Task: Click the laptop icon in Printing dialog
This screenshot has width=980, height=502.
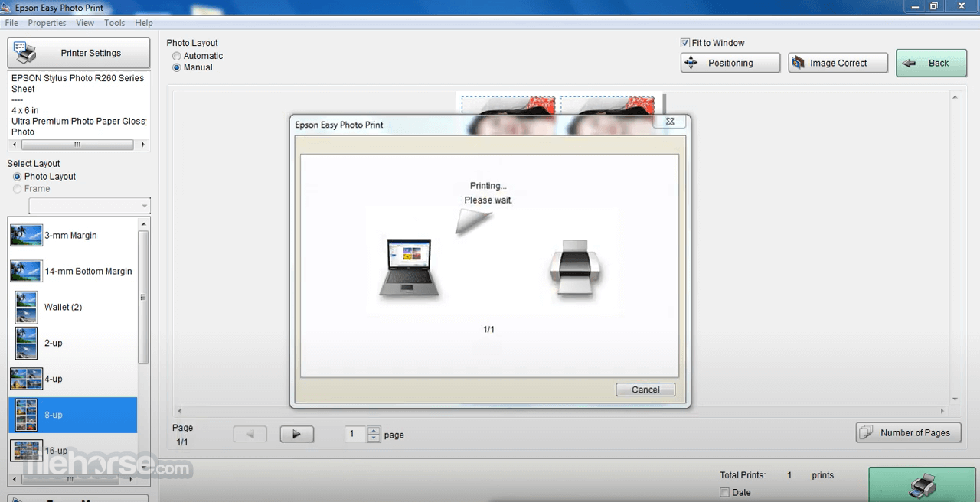Action: pyautogui.click(x=409, y=267)
